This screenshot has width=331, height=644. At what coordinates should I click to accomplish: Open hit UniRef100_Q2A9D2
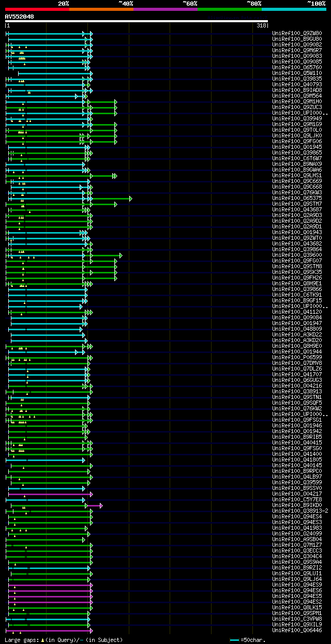pos(297,221)
